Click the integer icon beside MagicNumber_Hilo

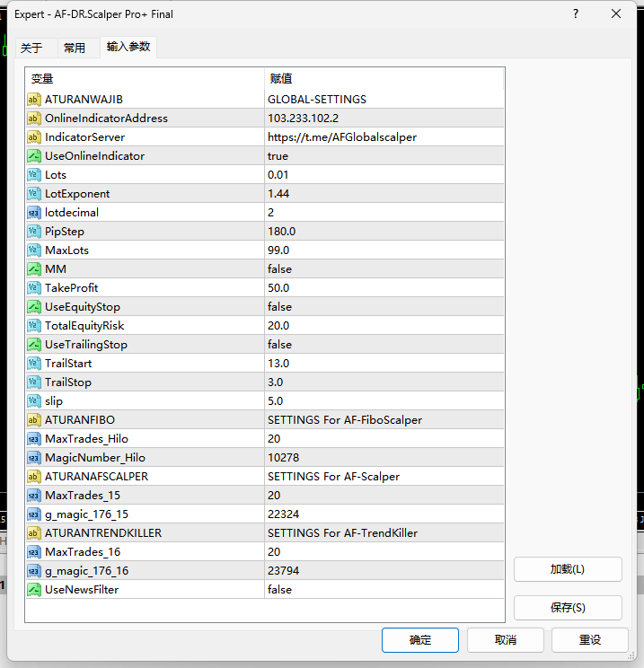pos(34,458)
